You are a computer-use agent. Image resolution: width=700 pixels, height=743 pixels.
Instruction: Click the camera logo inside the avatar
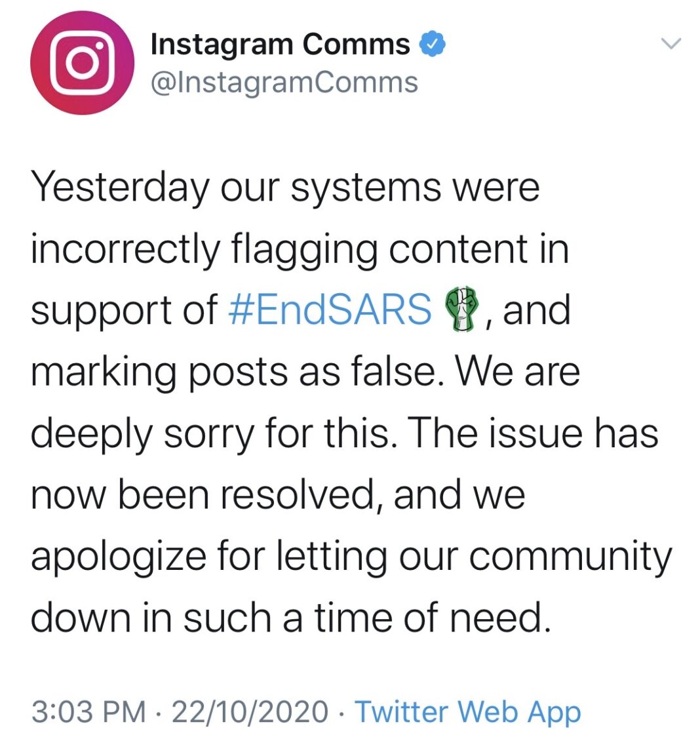click(83, 62)
